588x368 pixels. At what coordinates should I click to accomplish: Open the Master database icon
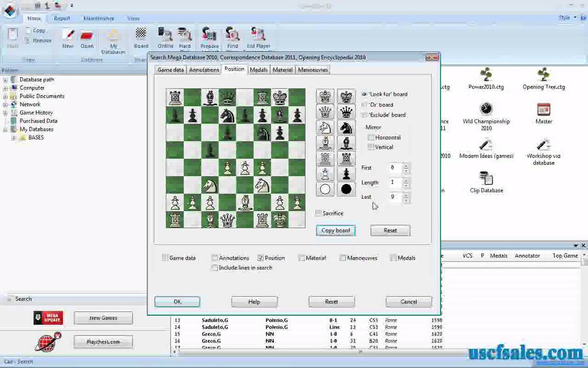click(544, 113)
